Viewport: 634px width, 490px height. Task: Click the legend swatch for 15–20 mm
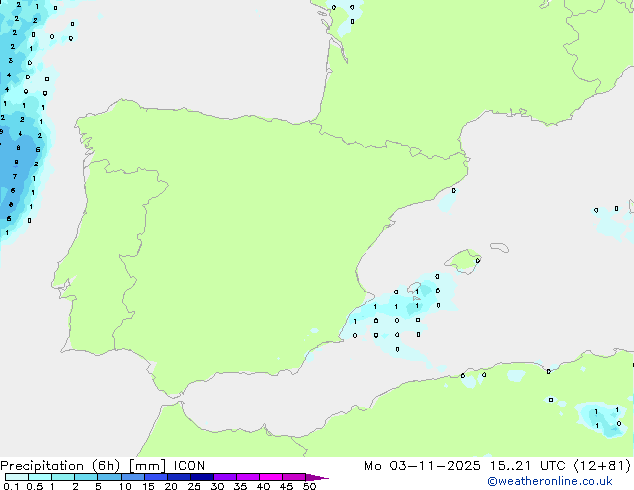point(156,477)
